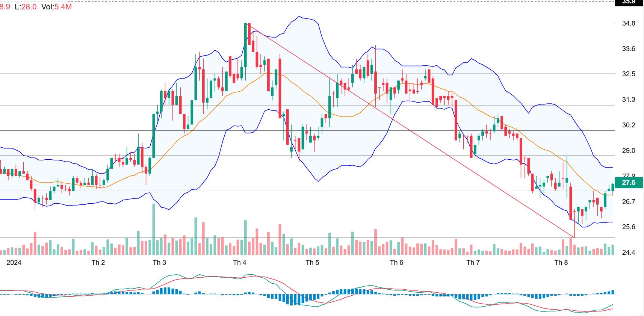Click the 32.5 price scale value
The image size is (644, 316).
pyautogui.click(x=629, y=74)
